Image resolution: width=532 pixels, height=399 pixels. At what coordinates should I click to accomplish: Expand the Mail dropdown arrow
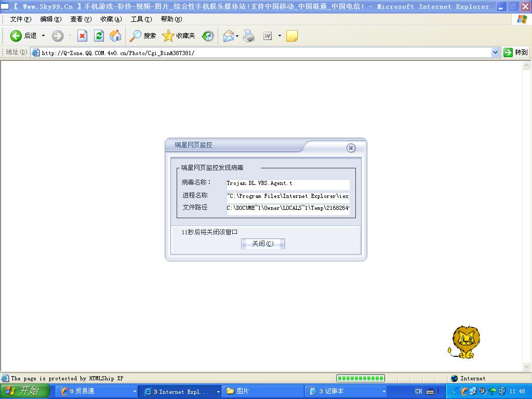pos(237,36)
